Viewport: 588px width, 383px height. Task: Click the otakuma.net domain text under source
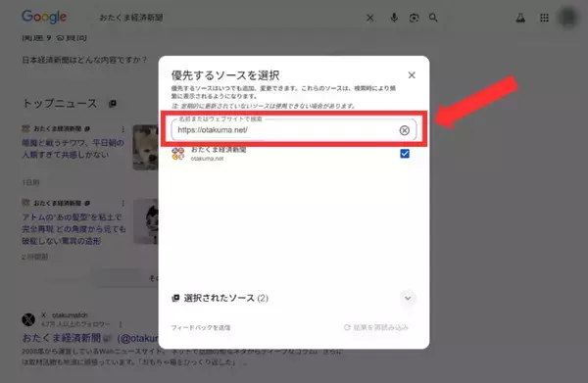(207, 159)
